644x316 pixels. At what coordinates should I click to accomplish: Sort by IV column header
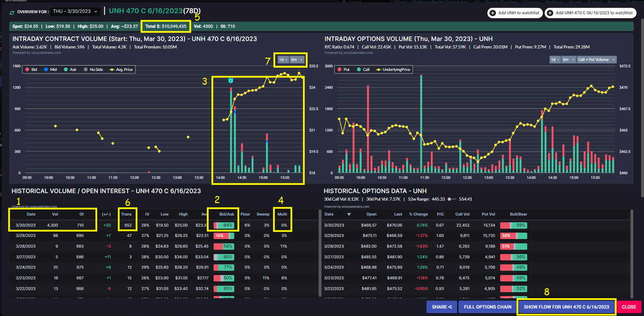[x=146, y=213]
